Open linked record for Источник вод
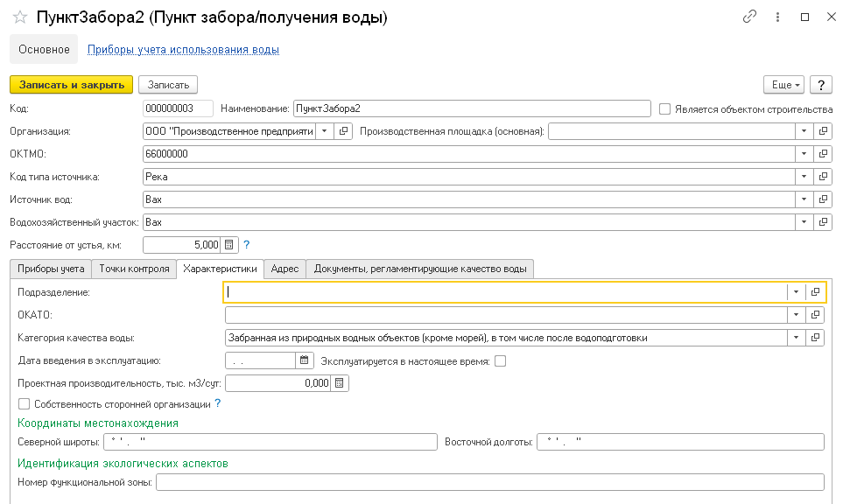Viewport: 843px width, 504px height. point(823,199)
